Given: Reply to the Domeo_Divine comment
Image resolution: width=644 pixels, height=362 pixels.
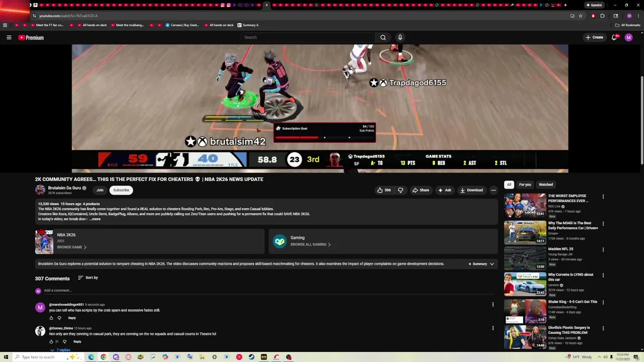Looking at the screenshot, I should (x=77, y=341).
